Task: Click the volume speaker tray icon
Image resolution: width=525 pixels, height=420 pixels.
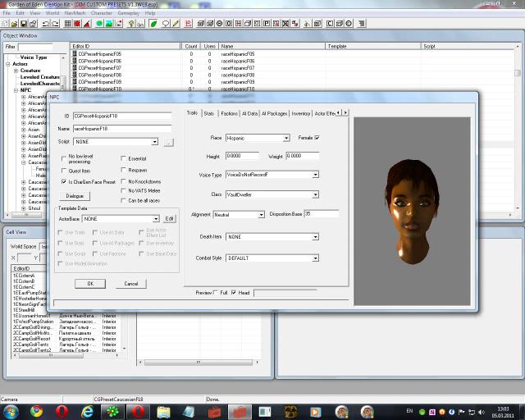Action: click(x=482, y=412)
